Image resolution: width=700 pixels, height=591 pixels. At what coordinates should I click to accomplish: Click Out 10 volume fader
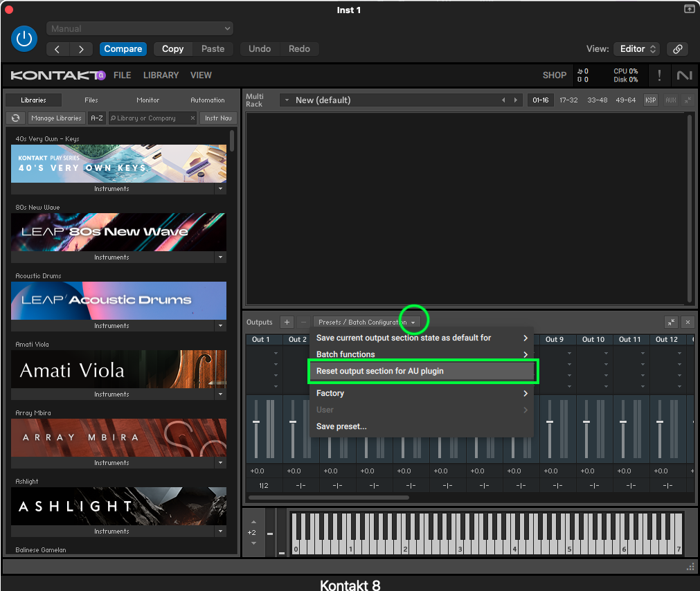(x=586, y=422)
